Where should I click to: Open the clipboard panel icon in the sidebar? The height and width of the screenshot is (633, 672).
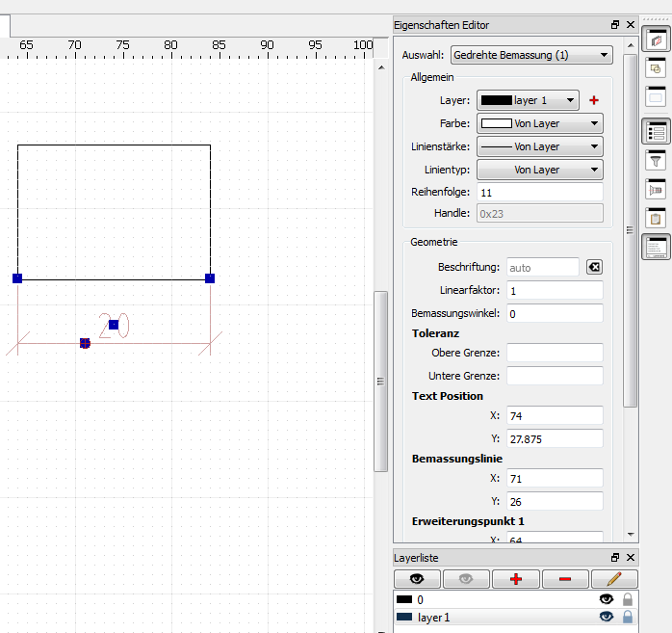click(x=657, y=219)
